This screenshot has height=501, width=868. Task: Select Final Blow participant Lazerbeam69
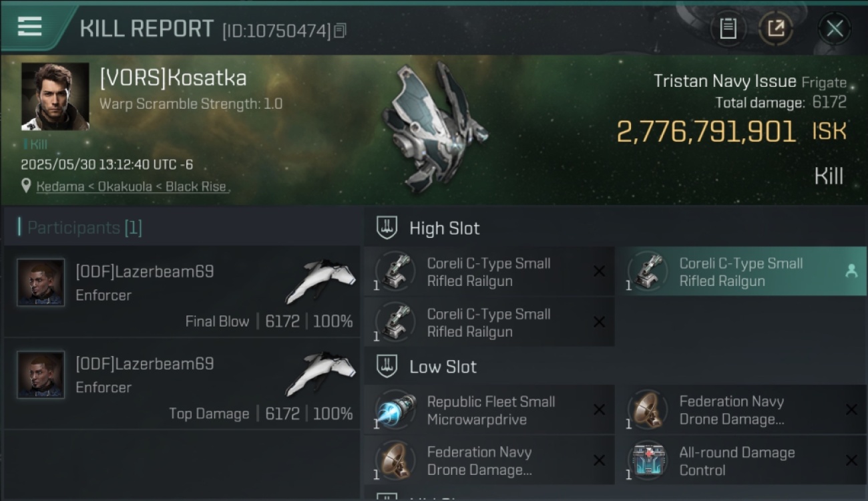coord(182,291)
